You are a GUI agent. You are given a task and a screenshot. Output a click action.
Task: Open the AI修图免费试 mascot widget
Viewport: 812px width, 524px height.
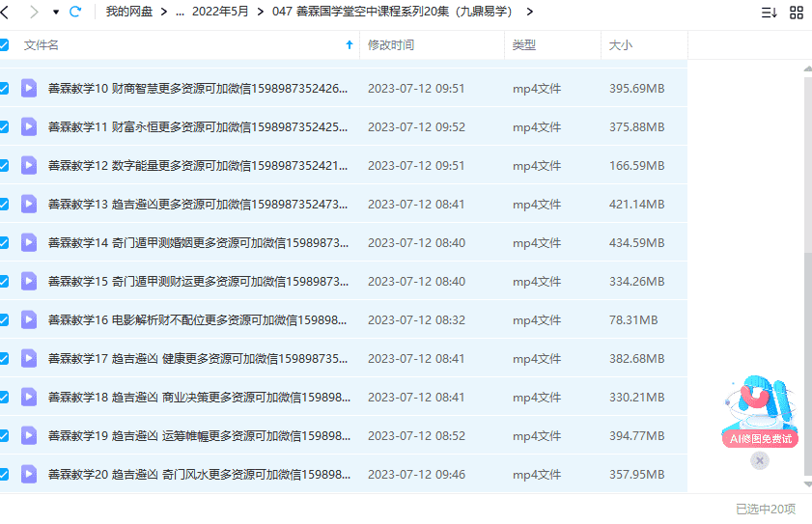tap(761, 410)
